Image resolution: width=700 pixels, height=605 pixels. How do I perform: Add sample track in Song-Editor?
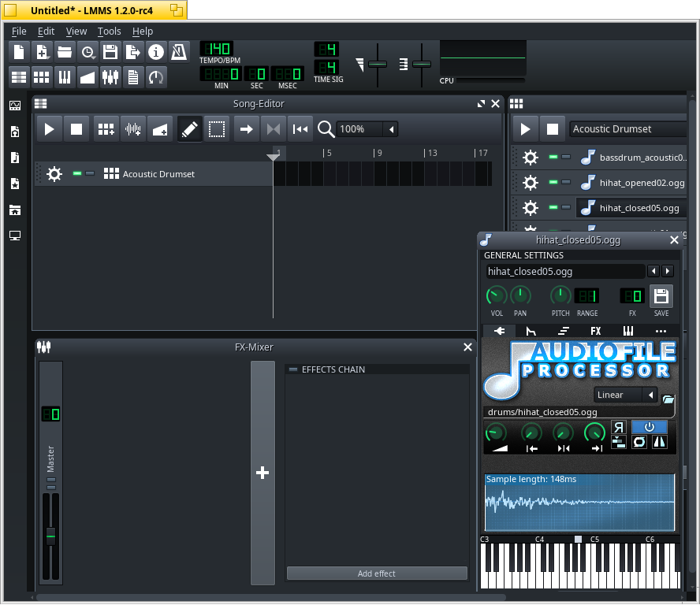[x=133, y=129]
